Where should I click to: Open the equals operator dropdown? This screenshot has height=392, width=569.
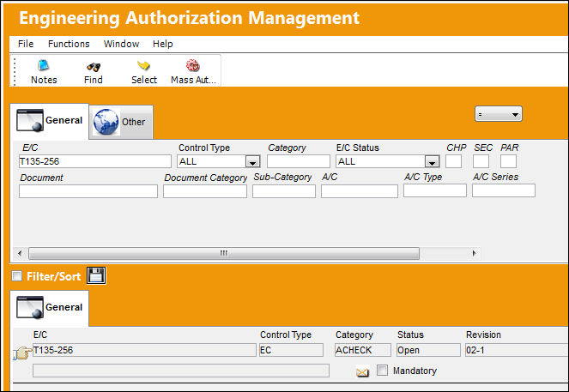(499, 114)
